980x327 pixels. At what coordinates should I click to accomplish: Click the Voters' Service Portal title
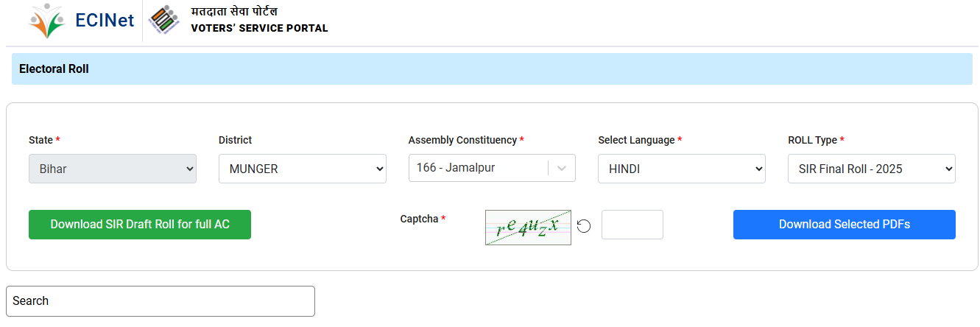(258, 28)
